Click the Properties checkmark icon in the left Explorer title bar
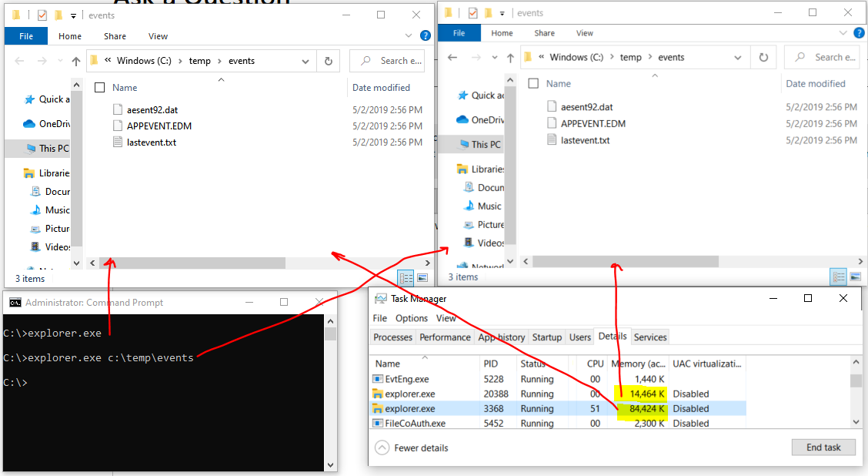The width and height of the screenshot is (868, 476). (42, 15)
